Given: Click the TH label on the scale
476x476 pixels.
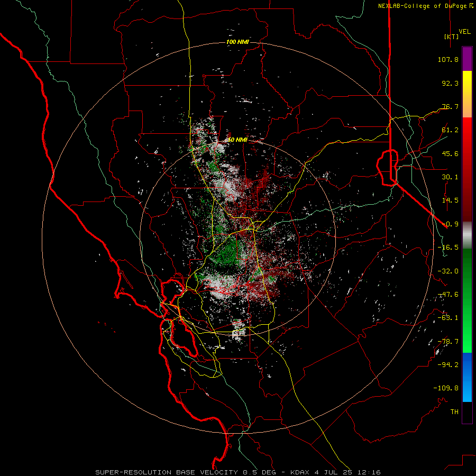Looking at the screenshot, I should (454, 412).
